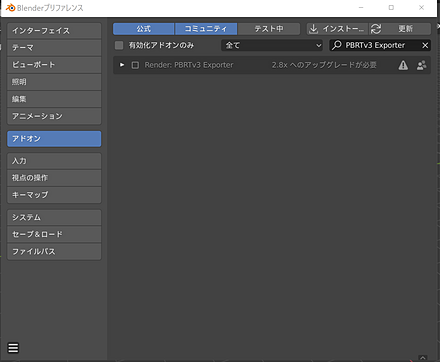
Task: Clear the PBRTv3 Exporter search text
Action: (425, 45)
